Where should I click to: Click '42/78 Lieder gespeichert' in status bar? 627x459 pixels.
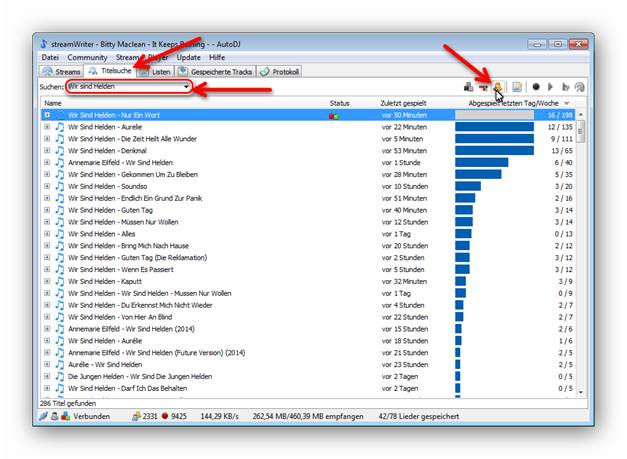pos(419,416)
